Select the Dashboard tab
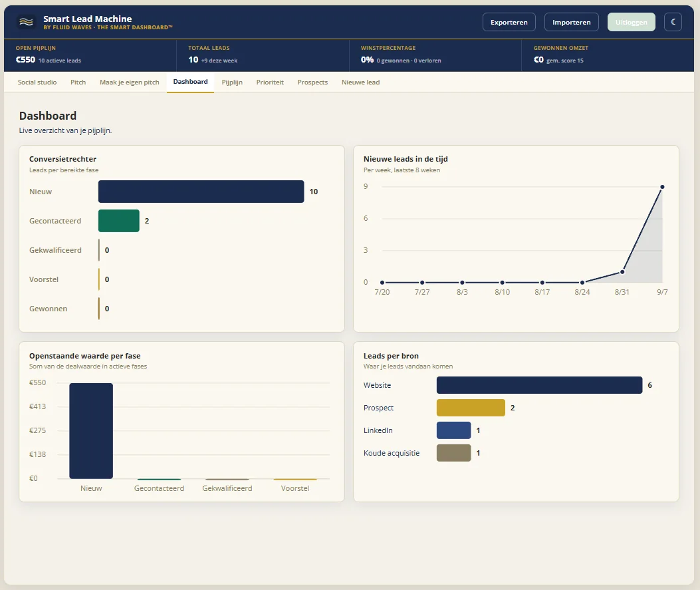Viewport: 700px width, 590px height. (190, 82)
